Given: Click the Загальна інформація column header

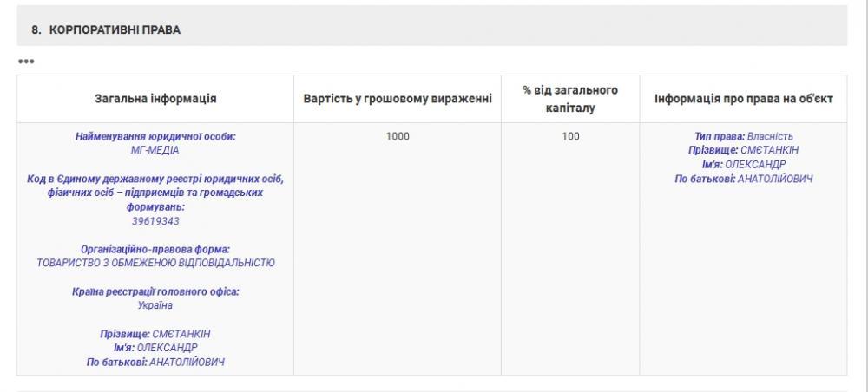Looking at the screenshot, I should pyautogui.click(x=155, y=99).
